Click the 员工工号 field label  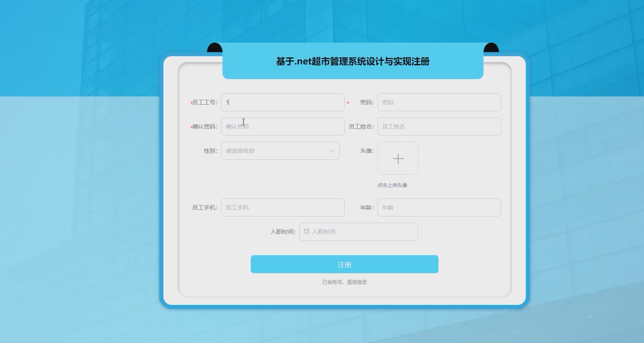tap(205, 102)
